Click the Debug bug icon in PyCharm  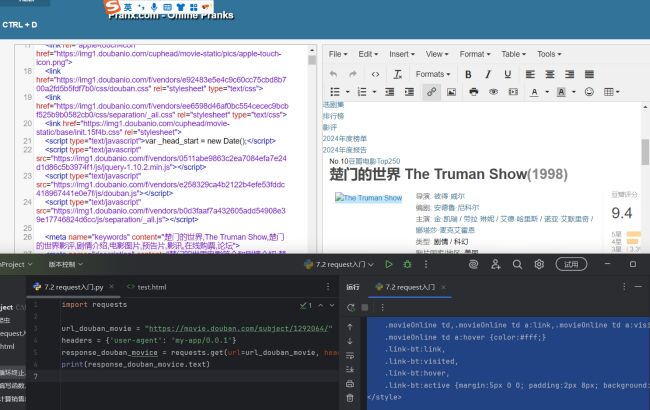tap(407, 264)
